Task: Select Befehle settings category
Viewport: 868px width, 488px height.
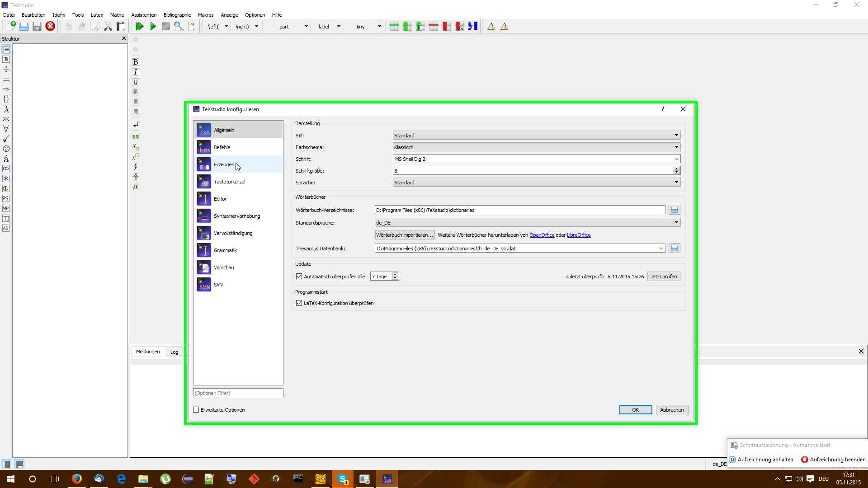Action: point(238,147)
